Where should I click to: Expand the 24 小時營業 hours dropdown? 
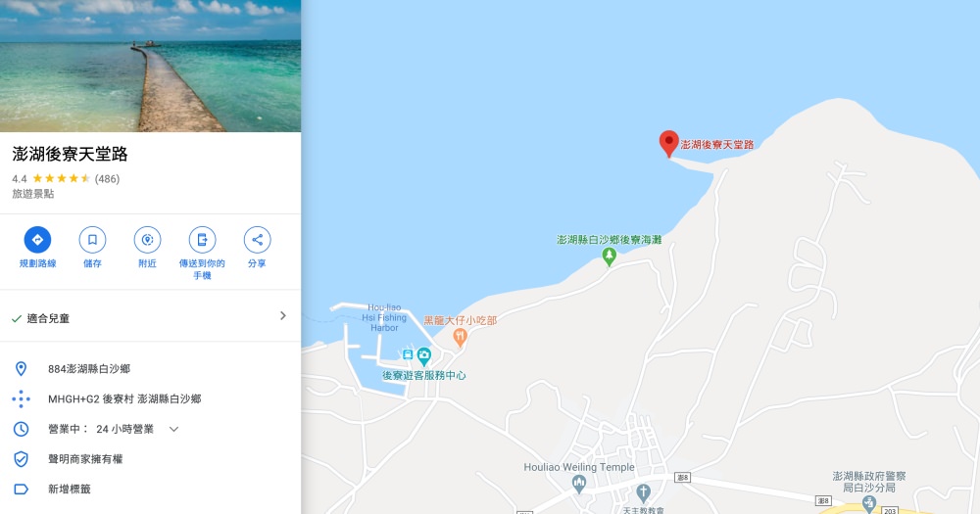(x=174, y=429)
